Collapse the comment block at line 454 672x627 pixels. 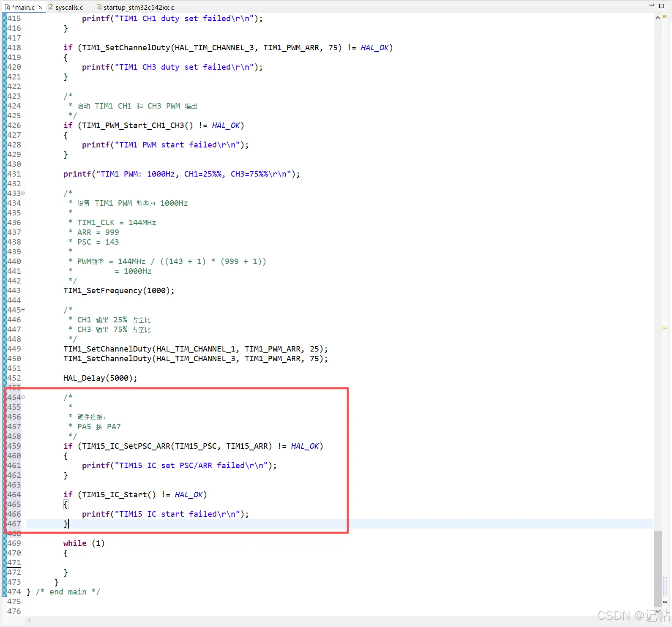[x=23, y=397]
